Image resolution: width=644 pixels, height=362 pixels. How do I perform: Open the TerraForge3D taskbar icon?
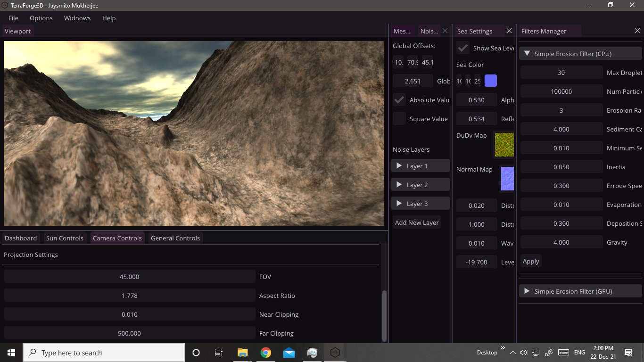coord(335,353)
